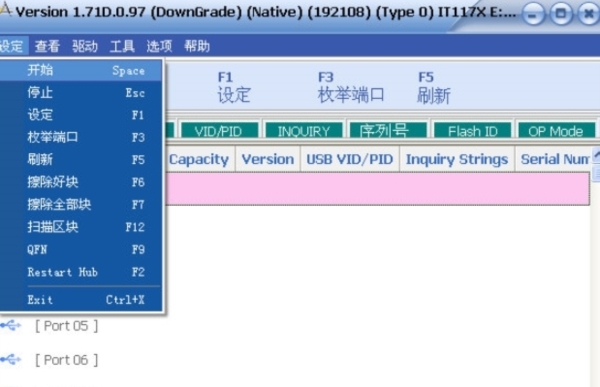Select the Port 06 entry
The image size is (600, 387).
coord(67,360)
